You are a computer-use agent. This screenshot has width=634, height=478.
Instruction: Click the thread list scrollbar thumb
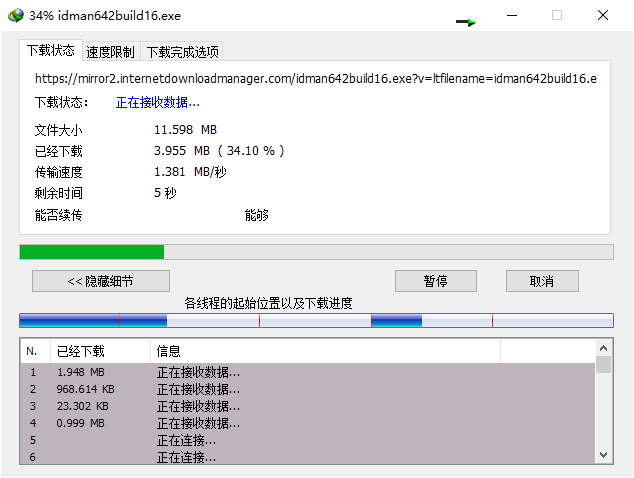604,364
